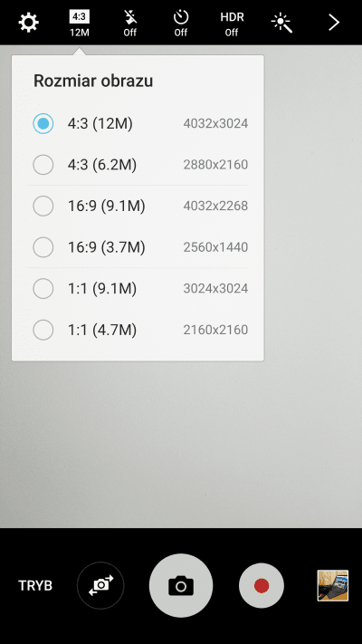The width and height of the screenshot is (362, 644).
Task: Open the timer Off icon
Action: [181, 23]
